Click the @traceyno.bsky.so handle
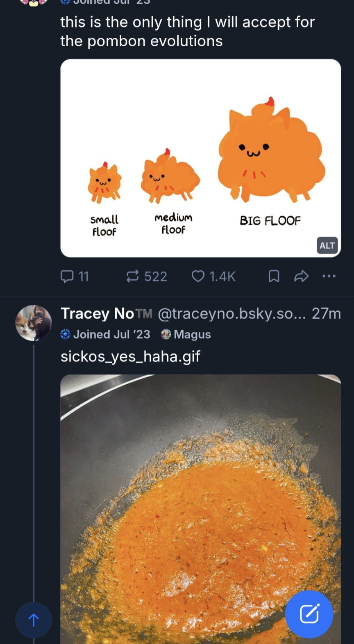The width and height of the screenshot is (354, 644). coord(231,314)
